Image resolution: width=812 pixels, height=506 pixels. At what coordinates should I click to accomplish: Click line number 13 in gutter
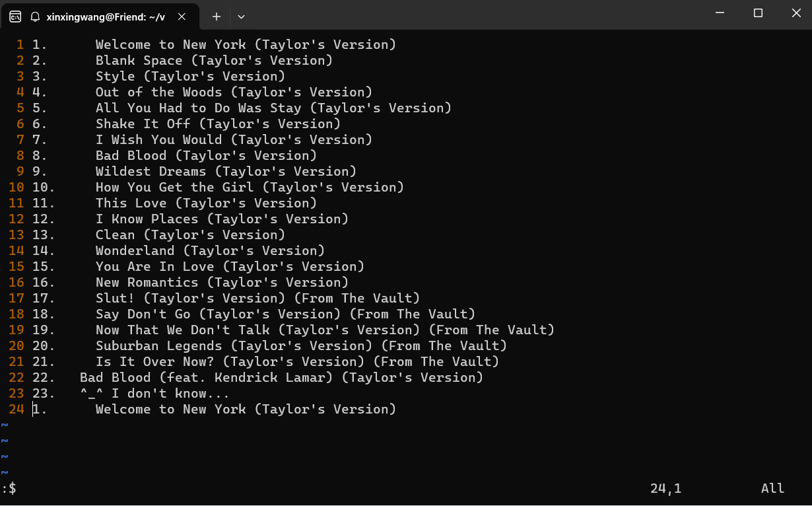17,235
